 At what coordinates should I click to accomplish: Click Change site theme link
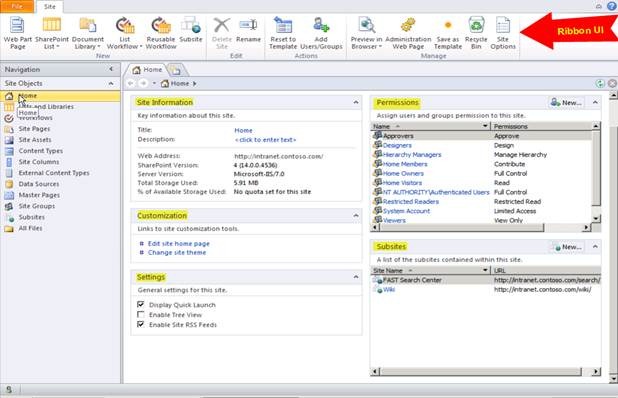click(x=177, y=253)
